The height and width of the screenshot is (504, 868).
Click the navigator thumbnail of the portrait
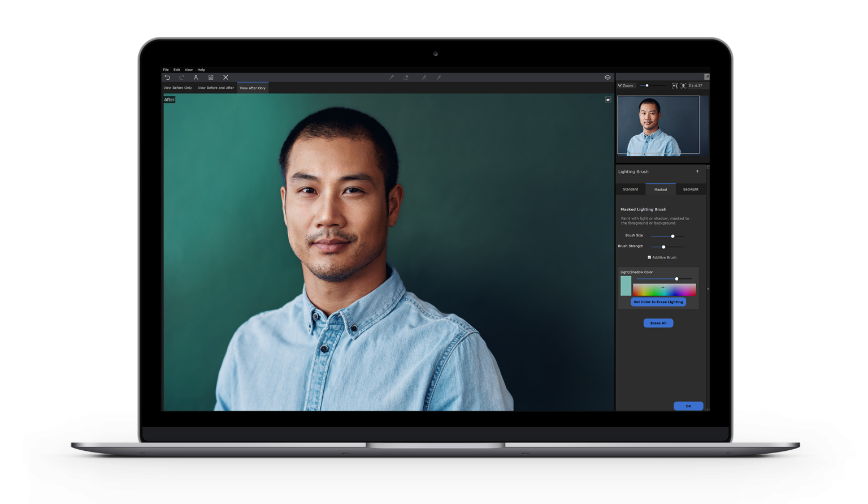658,124
